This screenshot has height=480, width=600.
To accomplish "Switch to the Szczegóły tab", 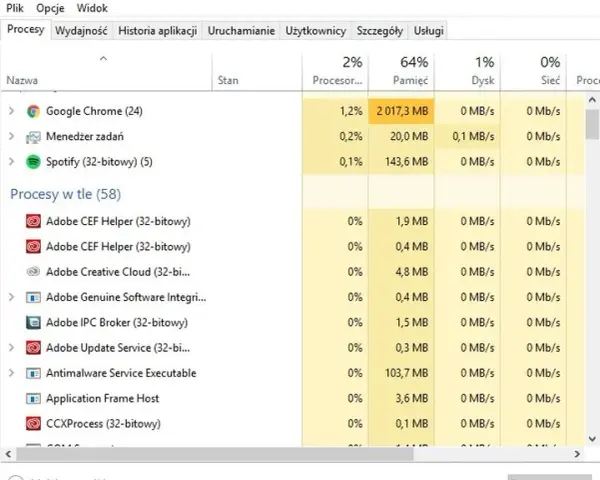I will 380,31.
